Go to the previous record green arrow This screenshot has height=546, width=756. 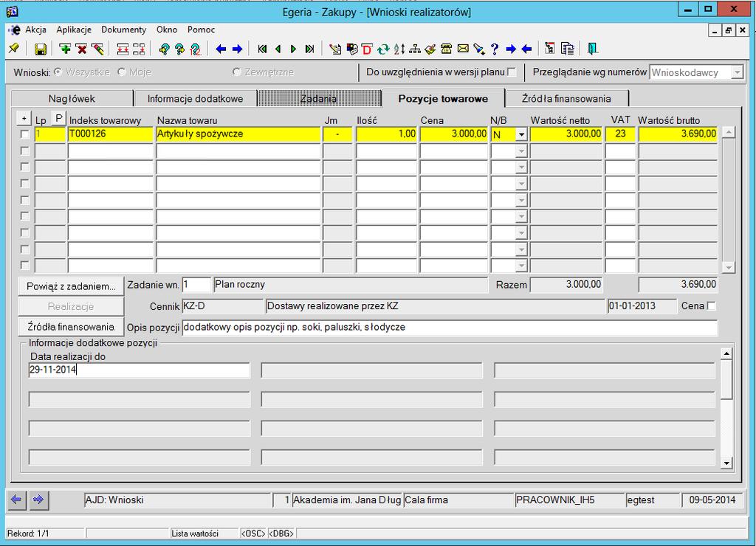click(278, 49)
